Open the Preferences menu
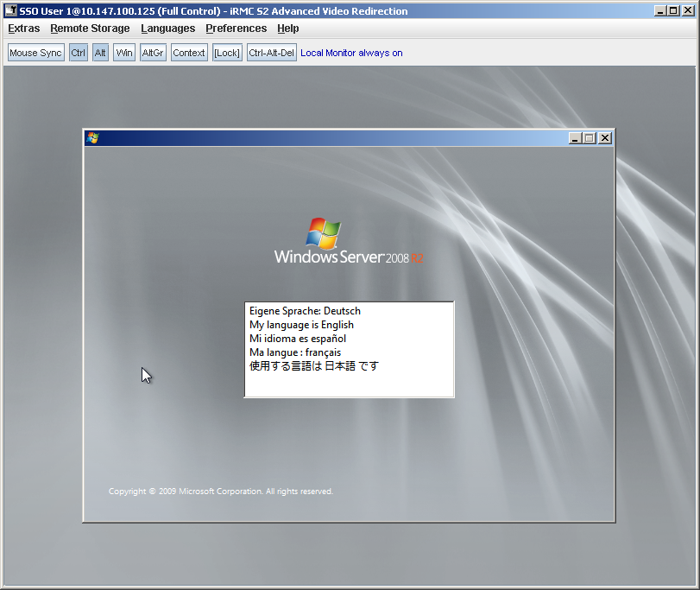Image resolution: width=700 pixels, height=590 pixels. (236, 29)
